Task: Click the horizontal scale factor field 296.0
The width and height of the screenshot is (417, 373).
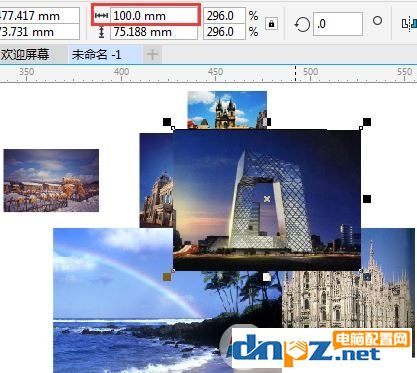Action: pos(224,16)
